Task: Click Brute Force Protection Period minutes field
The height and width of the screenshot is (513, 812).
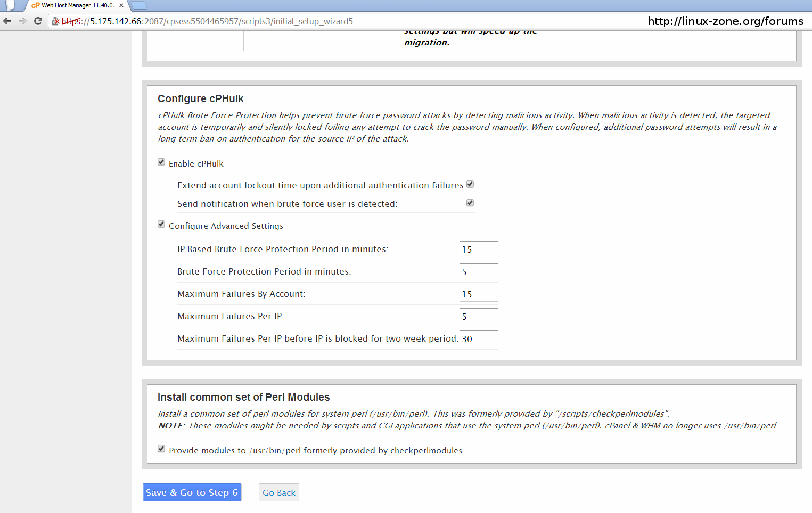Action: click(478, 272)
